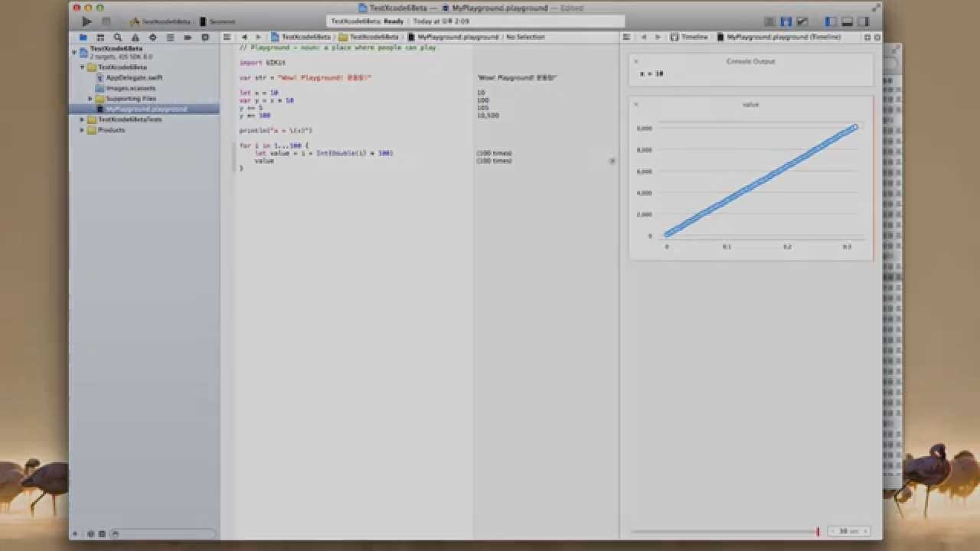
Task: Select the Timeline jump bar item
Action: coord(689,37)
